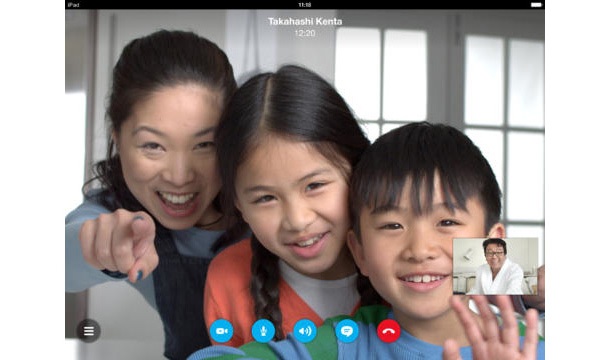The width and height of the screenshot is (610, 360).
Task: Tap the battery indicator in status bar
Action: pyautogui.click(x=536, y=5)
